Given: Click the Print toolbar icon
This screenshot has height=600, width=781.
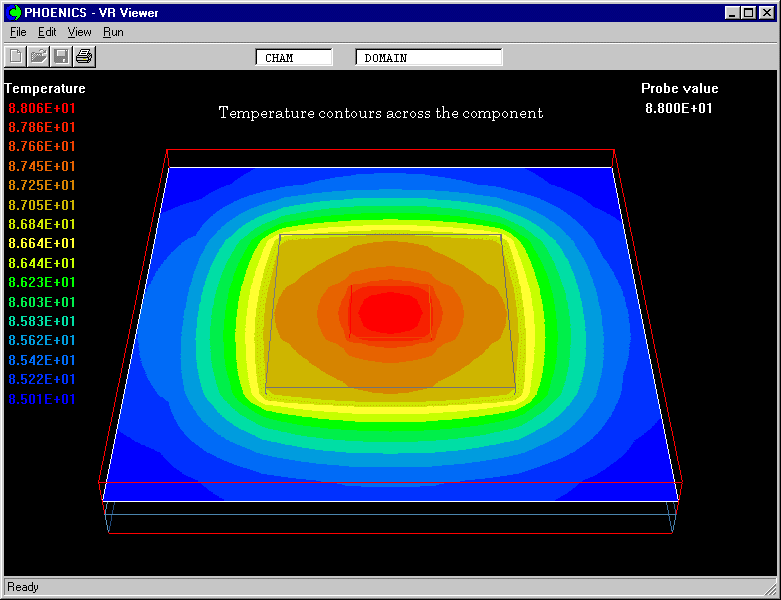Looking at the screenshot, I should click(x=84, y=57).
